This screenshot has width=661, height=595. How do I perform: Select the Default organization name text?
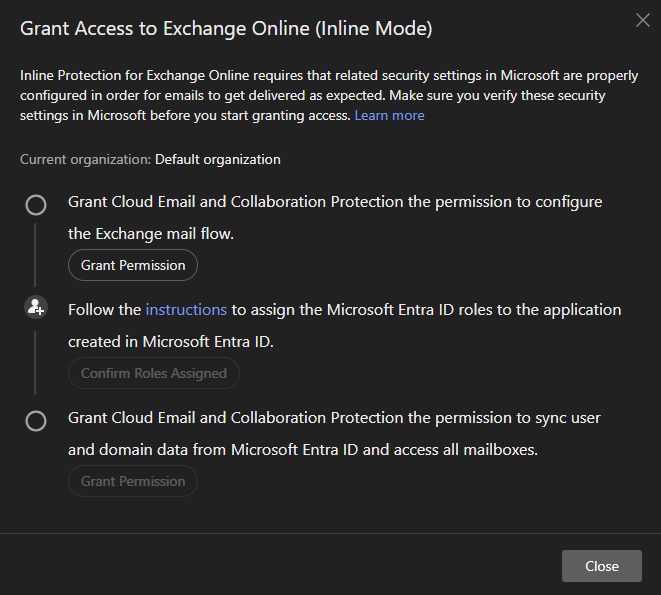click(217, 159)
